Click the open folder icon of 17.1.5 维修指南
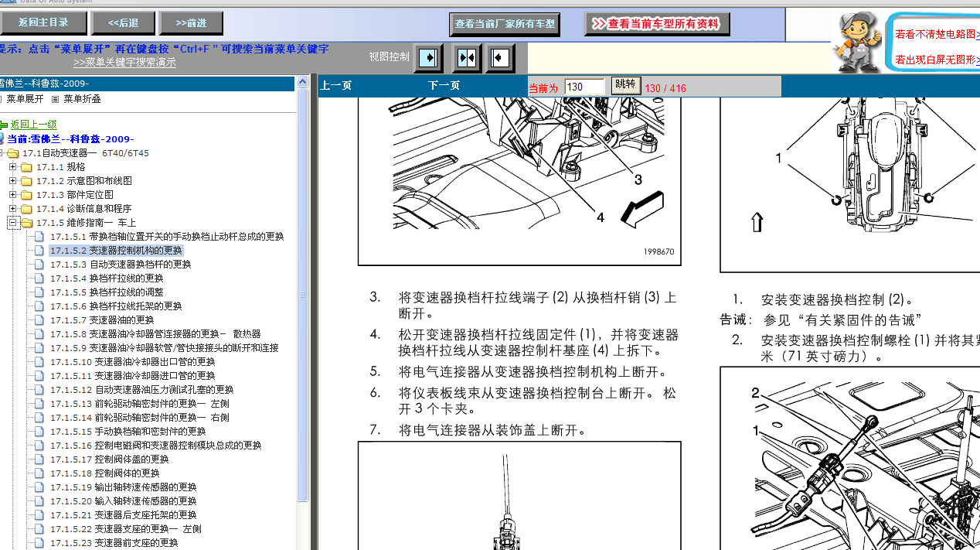Screen dimensions: 980x550 coord(26,223)
